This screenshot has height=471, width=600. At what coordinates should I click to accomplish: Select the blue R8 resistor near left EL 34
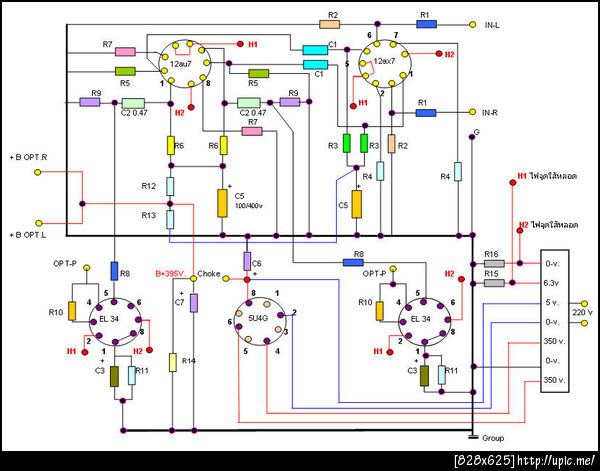click(x=114, y=271)
